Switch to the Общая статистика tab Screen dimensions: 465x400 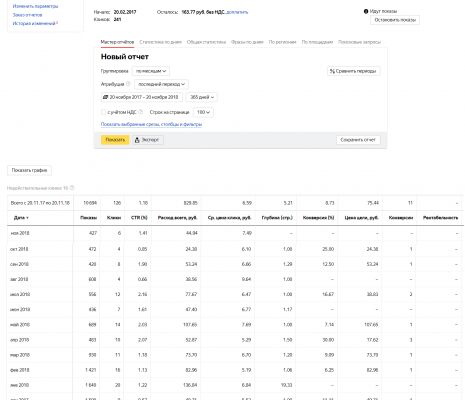(x=206, y=42)
